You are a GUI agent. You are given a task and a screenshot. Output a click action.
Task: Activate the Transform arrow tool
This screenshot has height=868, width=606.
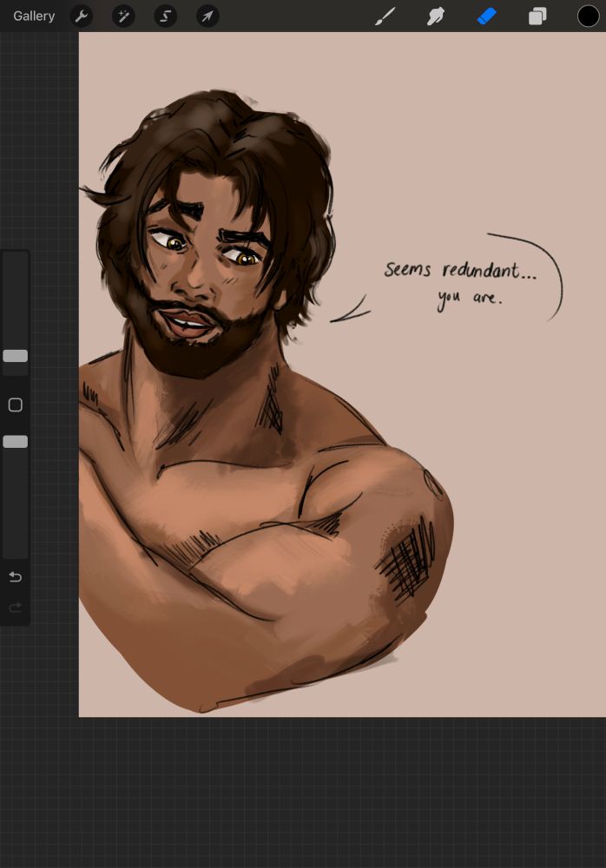click(x=207, y=16)
